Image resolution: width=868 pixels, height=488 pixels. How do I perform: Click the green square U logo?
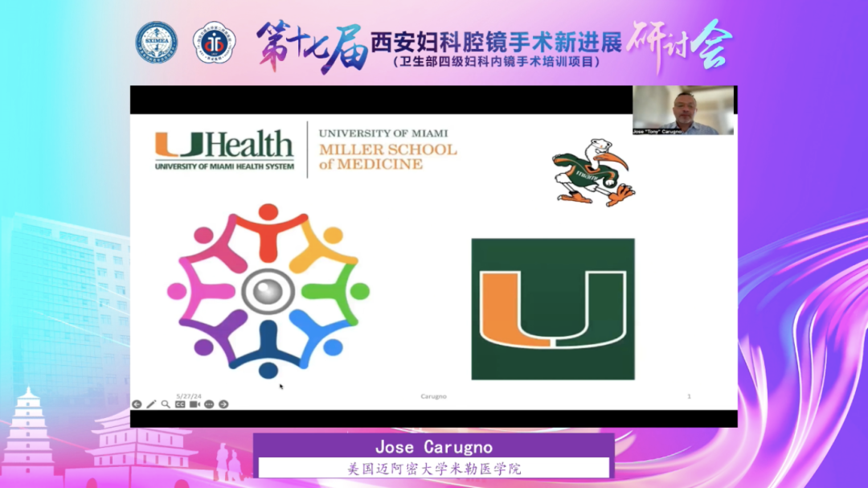coord(553,309)
